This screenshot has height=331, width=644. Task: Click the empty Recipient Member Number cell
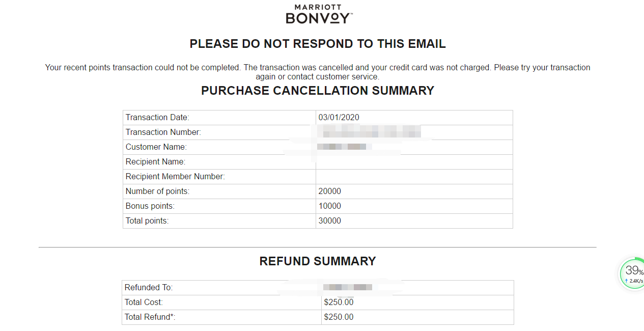point(414,177)
